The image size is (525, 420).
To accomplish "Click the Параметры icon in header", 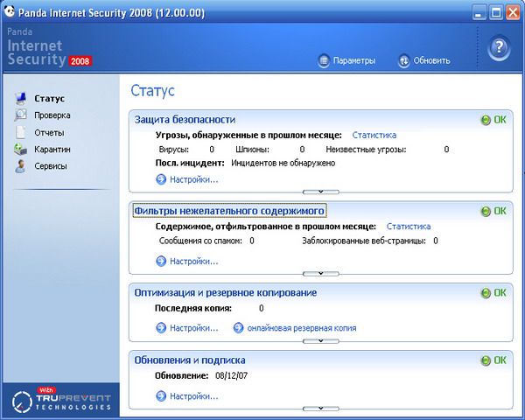I will click(x=325, y=60).
